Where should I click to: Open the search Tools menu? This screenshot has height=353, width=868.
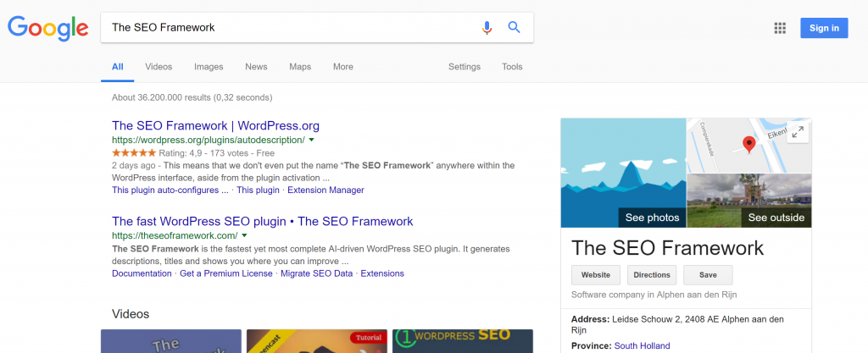(512, 67)
